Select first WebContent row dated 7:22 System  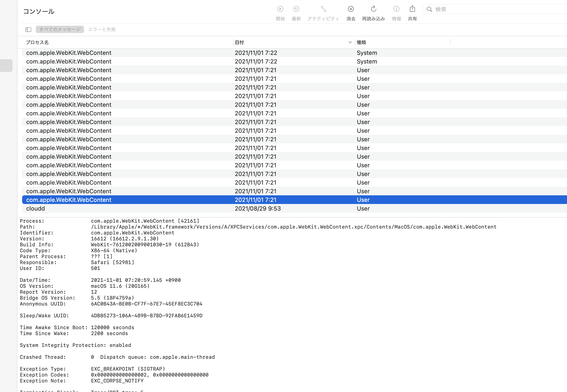coord(69,53)
